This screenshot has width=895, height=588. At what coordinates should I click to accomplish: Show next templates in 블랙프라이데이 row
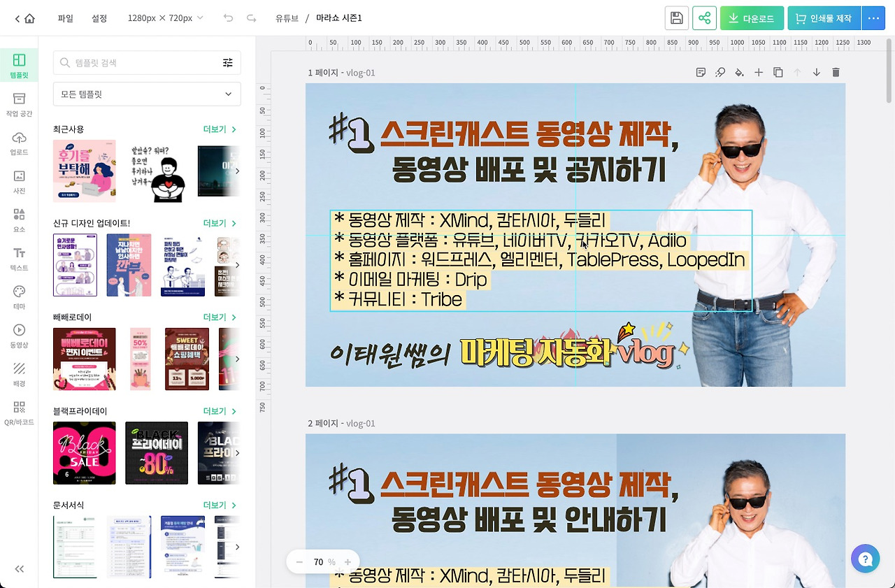237,453
